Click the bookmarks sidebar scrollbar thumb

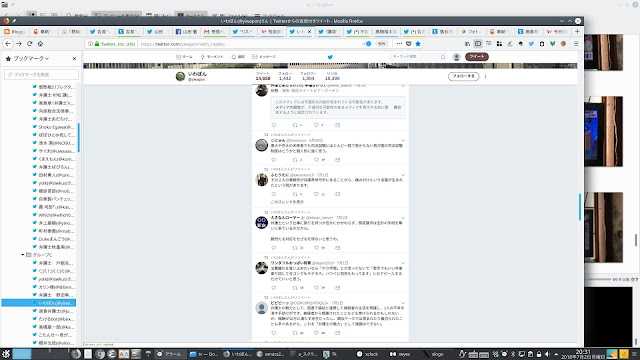78,137
